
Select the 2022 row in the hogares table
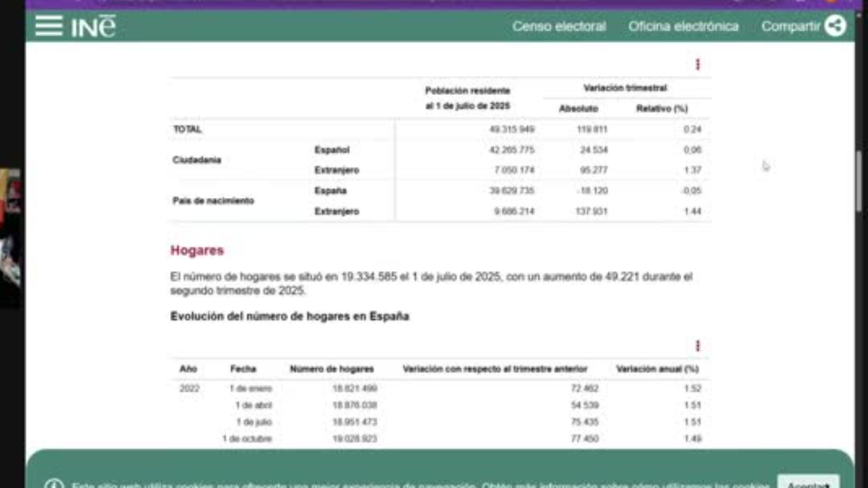189,388
